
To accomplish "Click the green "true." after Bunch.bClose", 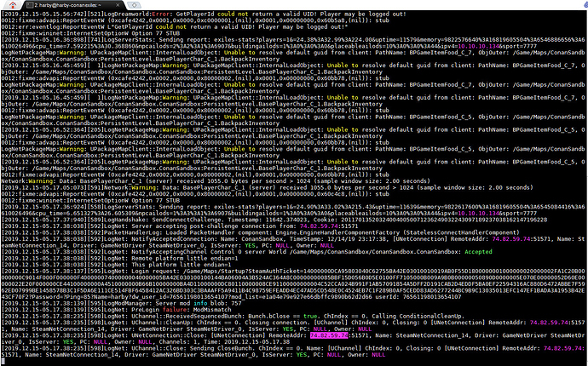I will pyautogui.click(x=312, y=316).
